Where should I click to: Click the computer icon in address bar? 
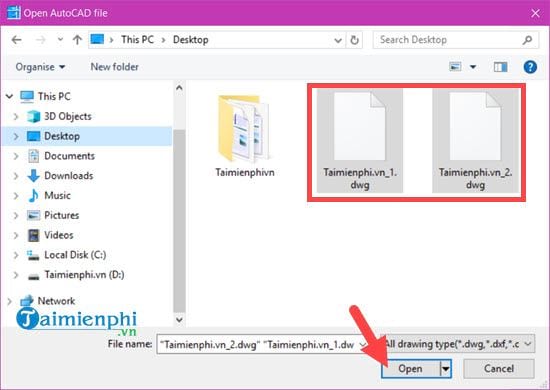(x=97, y=39)
